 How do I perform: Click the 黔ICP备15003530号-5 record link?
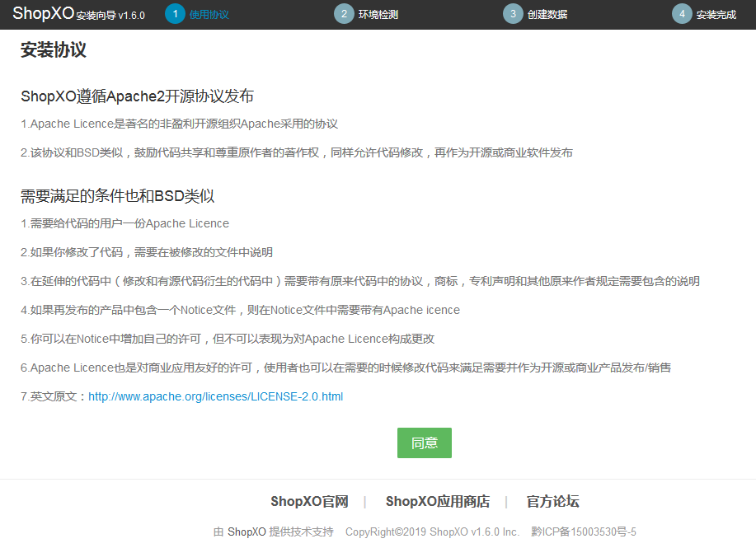(x=584, y=532)
